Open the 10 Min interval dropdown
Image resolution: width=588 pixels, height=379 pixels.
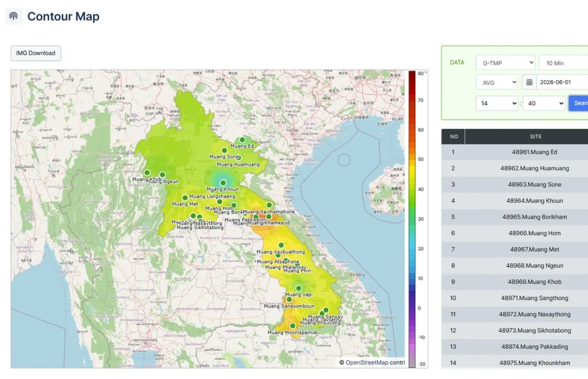(564, 63)
